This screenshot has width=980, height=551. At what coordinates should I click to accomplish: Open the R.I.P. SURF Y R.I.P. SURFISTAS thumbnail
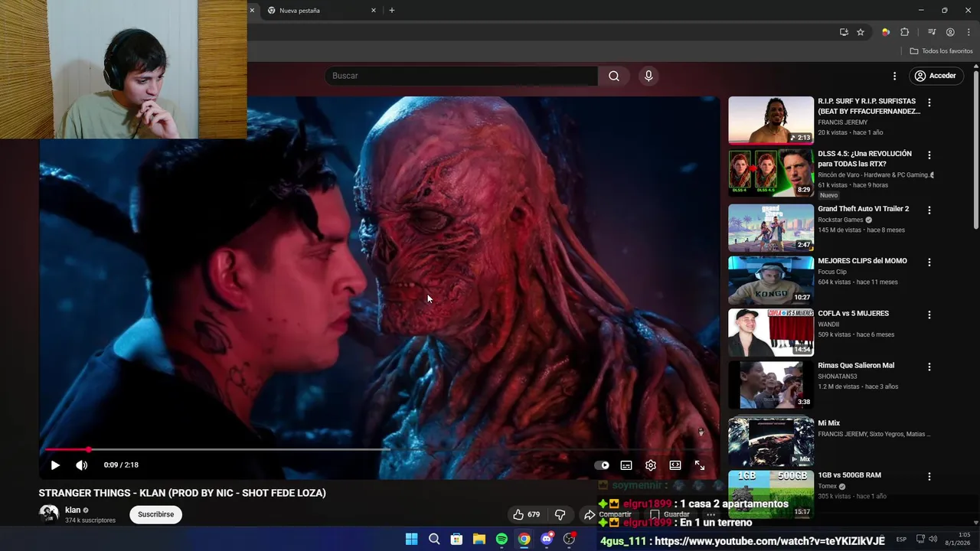pos(771,120)
